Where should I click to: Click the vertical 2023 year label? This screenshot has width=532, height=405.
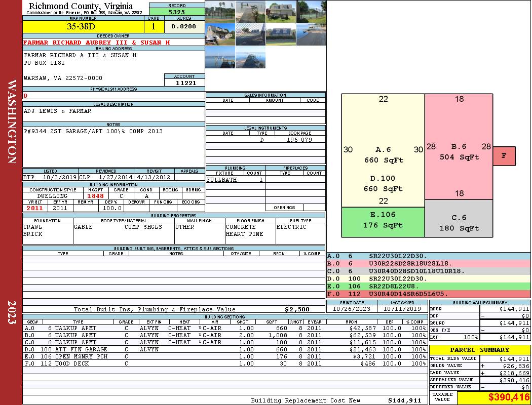12,312
